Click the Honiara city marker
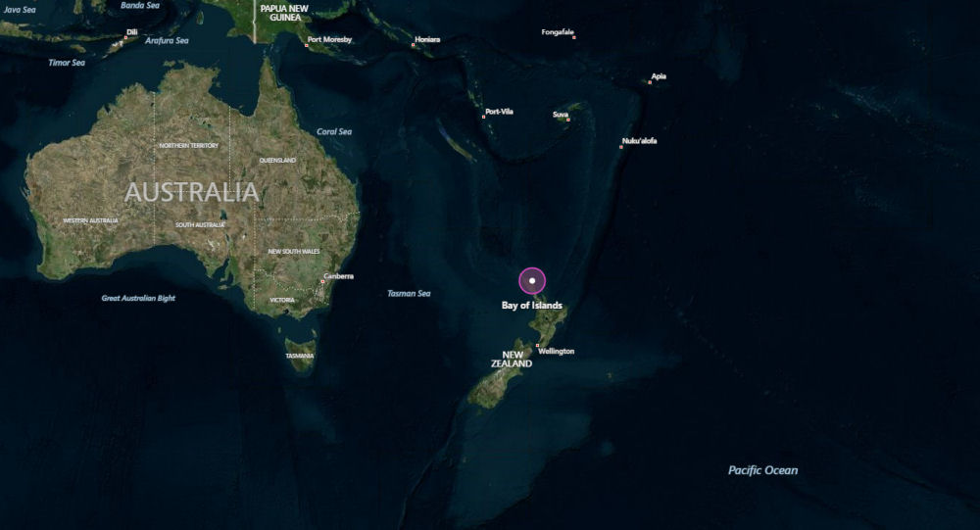 414,45
